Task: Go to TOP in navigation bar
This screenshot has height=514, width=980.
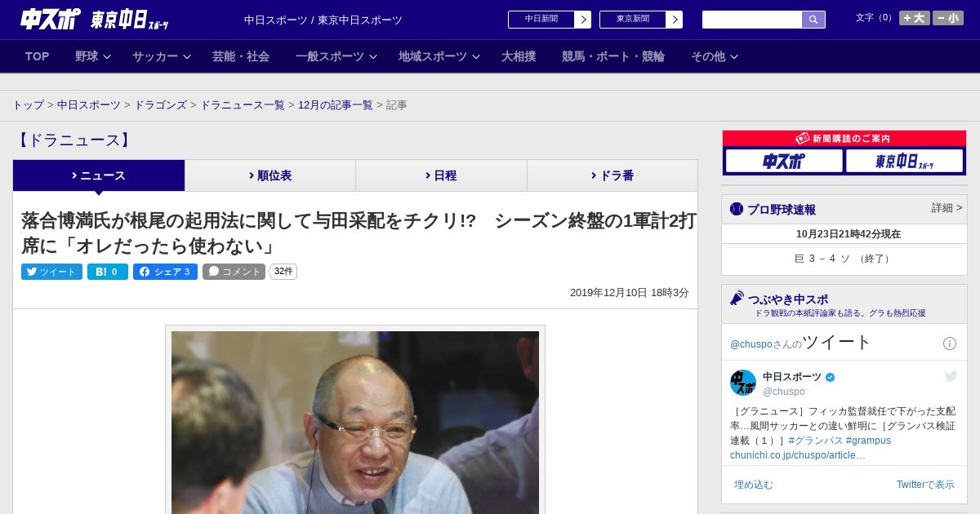Action: (38, 56)
